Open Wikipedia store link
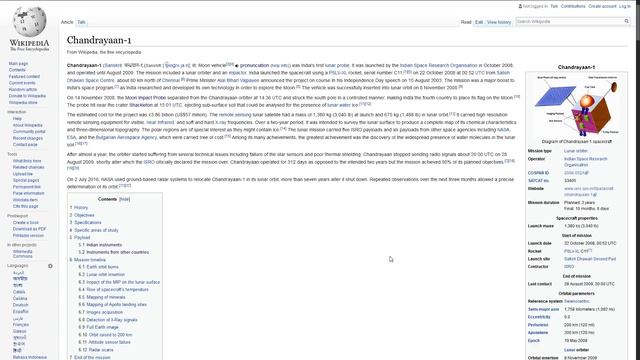 23,102
